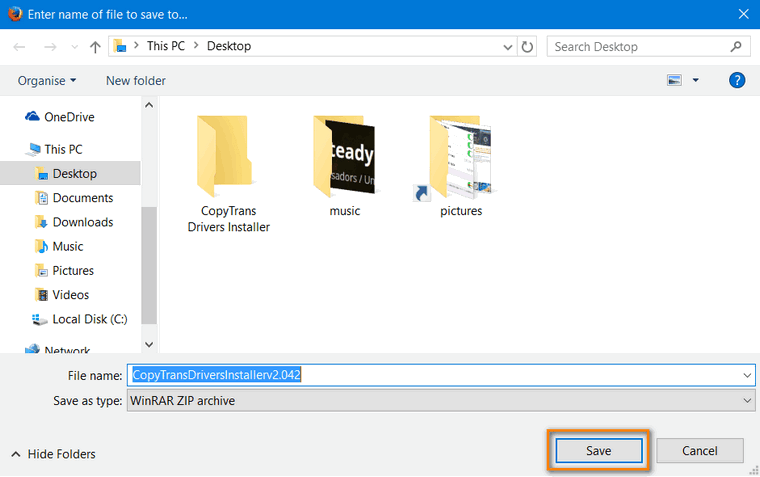
Task: Click into the Search Desktop field
Action: (649, 47)
